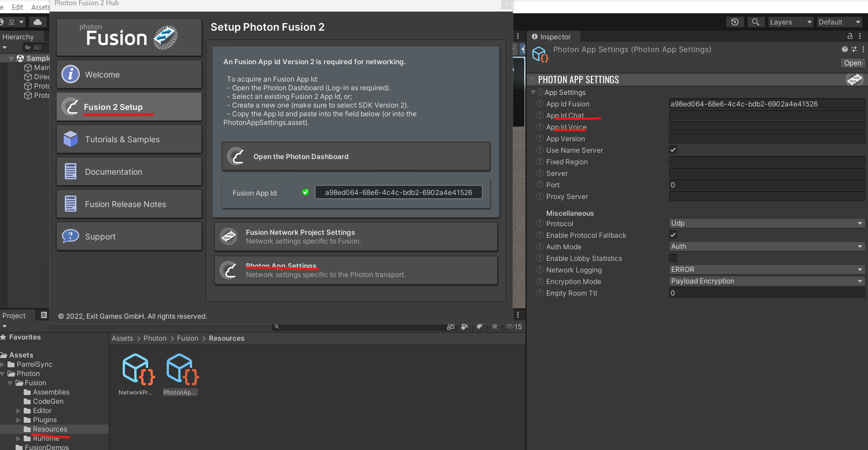Open the Documentation section
This screenshot has height=450, width=868.
click(129, 172)
